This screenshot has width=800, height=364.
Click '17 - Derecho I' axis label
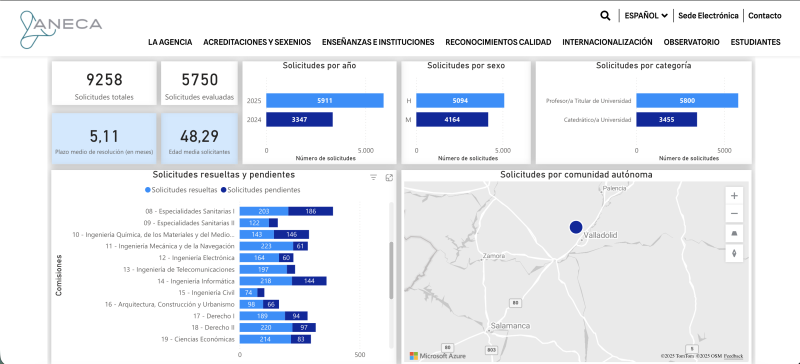(x=213, y=316)
